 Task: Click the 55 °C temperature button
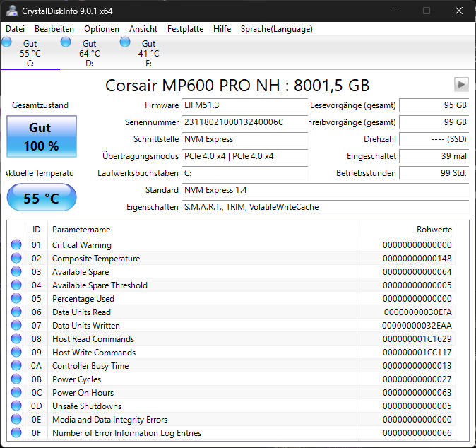42,197
